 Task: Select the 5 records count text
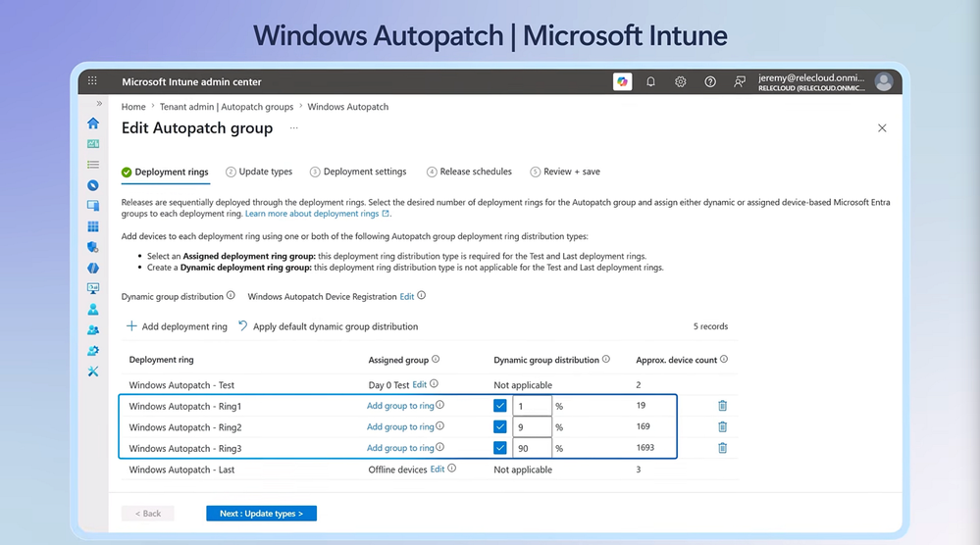(x=710, y=326)
